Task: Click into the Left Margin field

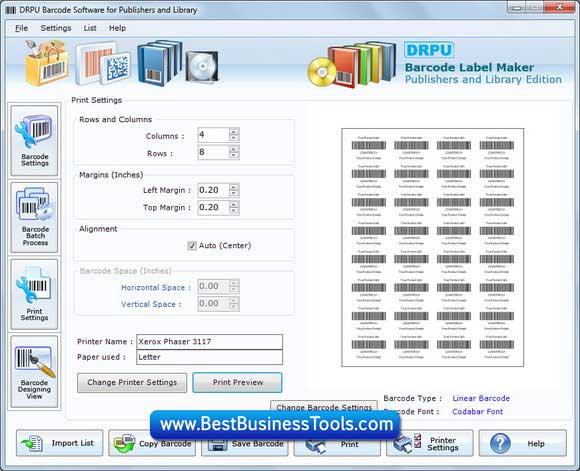Action: pos(214,190)
